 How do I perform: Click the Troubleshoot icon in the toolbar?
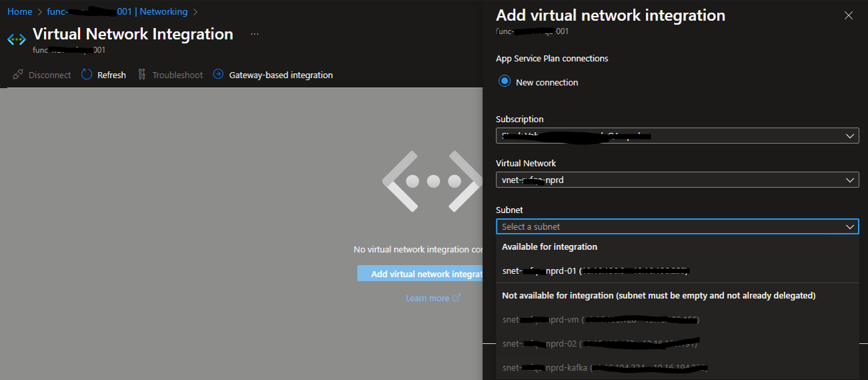coord(141,75)
